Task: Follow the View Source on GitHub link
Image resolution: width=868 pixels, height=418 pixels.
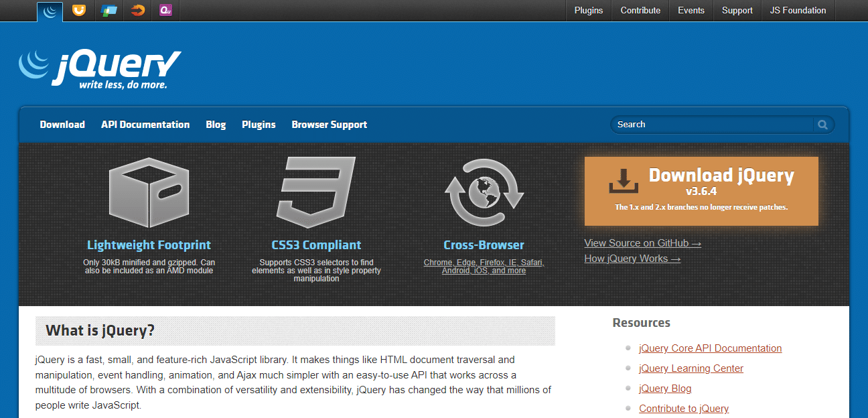Action: (x=642, y=243)
